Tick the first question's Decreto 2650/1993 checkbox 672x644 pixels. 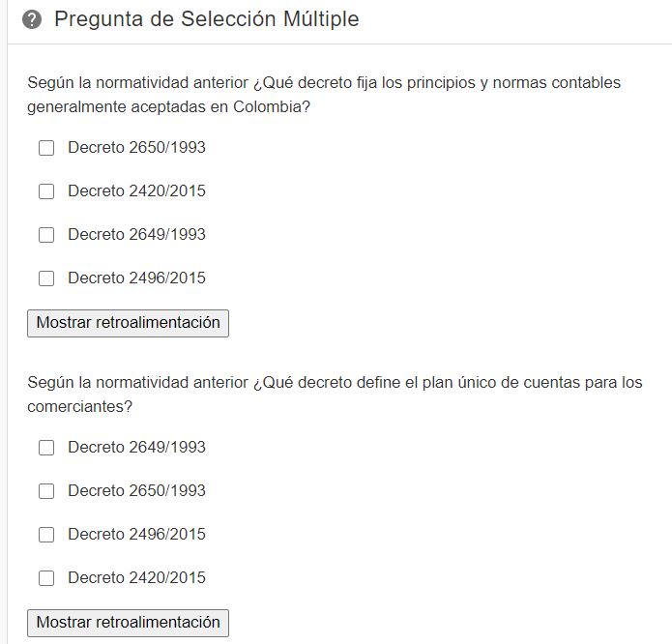click(x=46, y=148)
